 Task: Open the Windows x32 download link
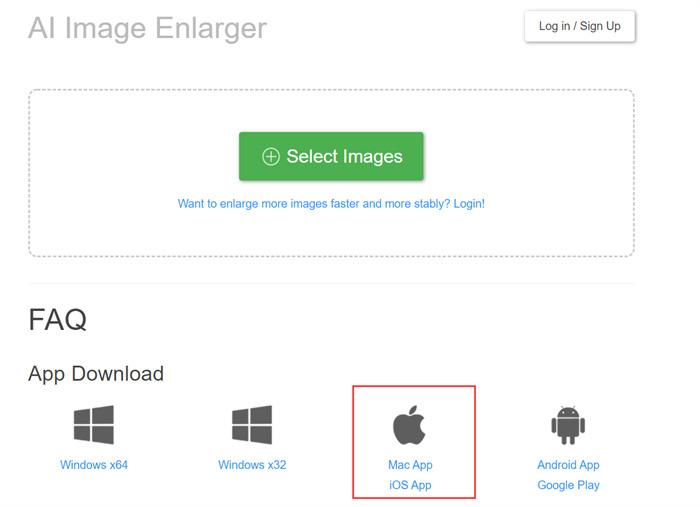(x=252, y=465)
